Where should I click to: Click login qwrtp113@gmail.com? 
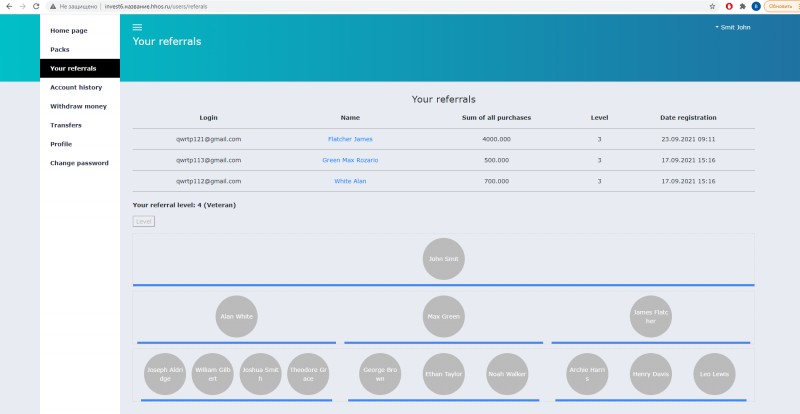[x=208, y=160]
